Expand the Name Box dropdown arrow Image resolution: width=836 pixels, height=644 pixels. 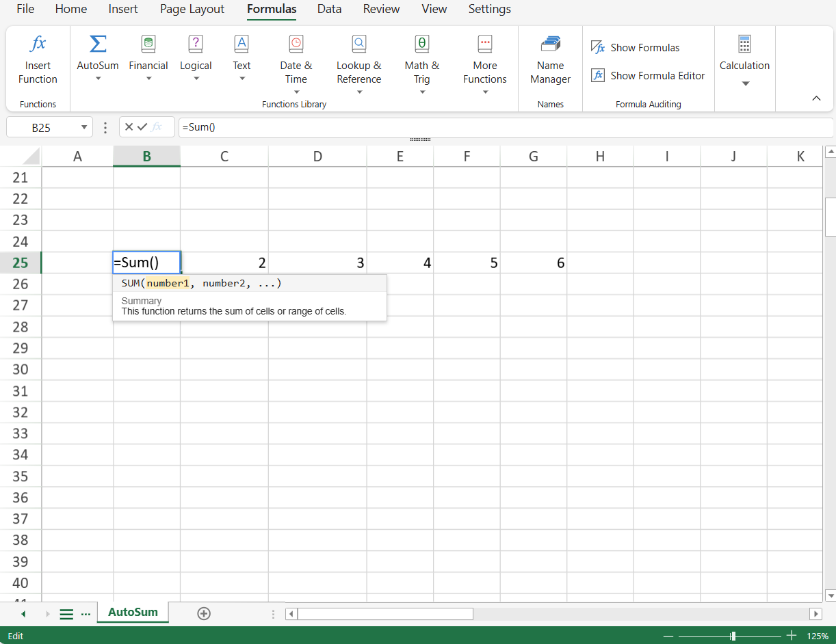click(84, 128)
